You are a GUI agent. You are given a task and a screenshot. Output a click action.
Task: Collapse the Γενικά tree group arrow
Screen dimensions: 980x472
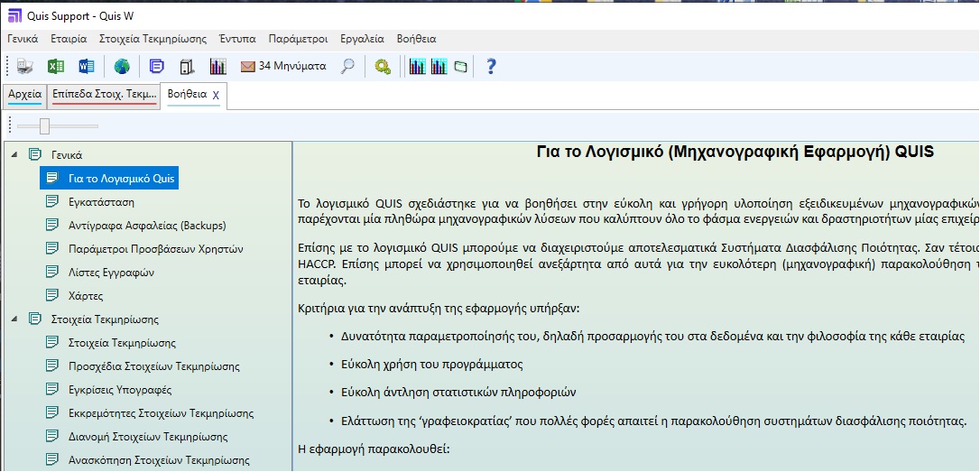[x=14, y=155]
